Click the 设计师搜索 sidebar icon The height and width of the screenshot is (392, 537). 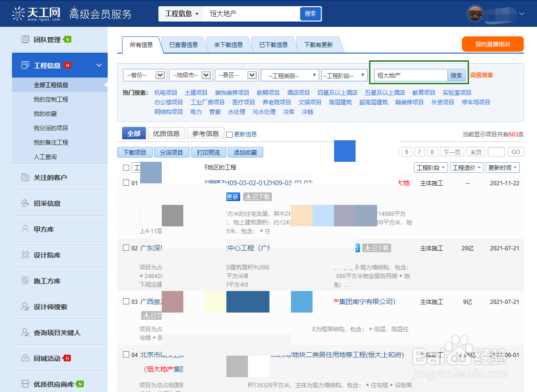[25, 306]
